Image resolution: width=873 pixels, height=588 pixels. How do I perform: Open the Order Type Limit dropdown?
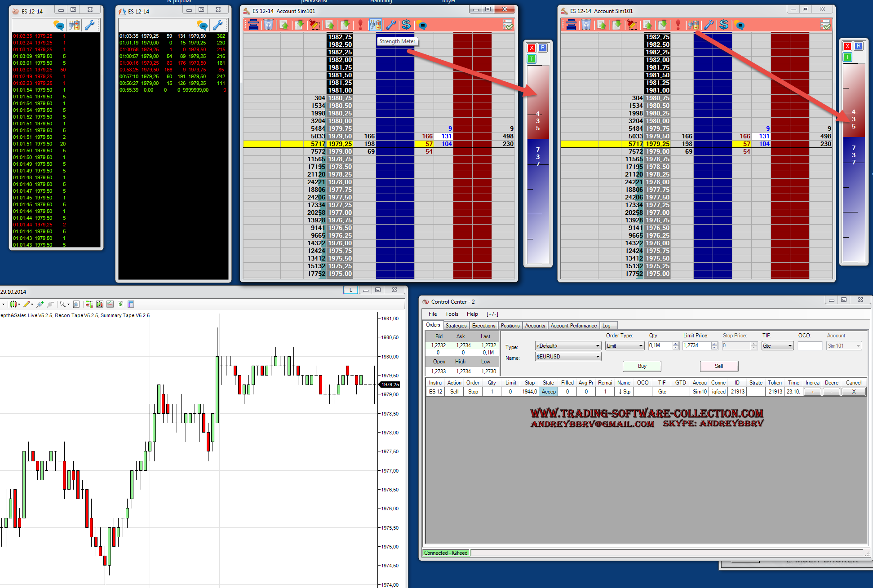tap(625, 346)
